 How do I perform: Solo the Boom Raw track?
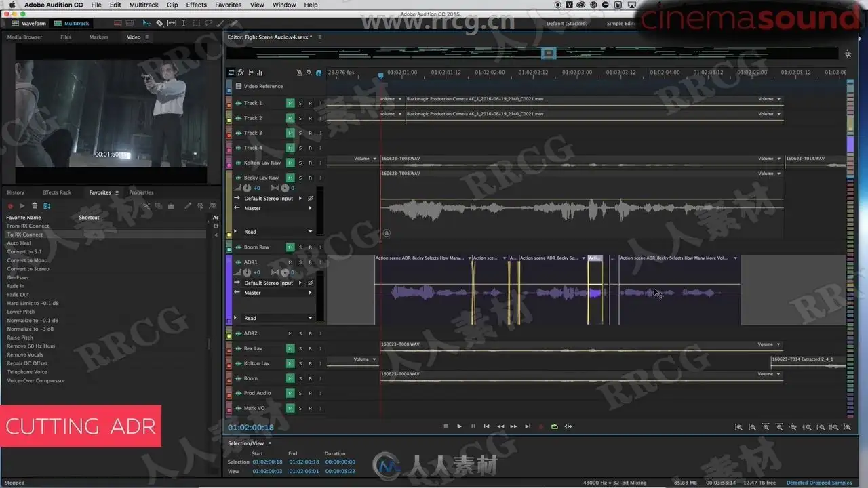pos(300,247)
